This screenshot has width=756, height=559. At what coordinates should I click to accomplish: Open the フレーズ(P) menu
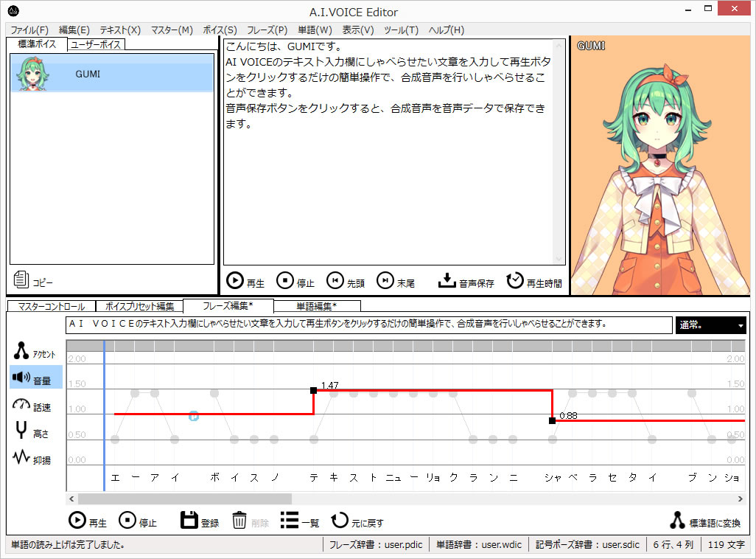click(x=267, y=30)
